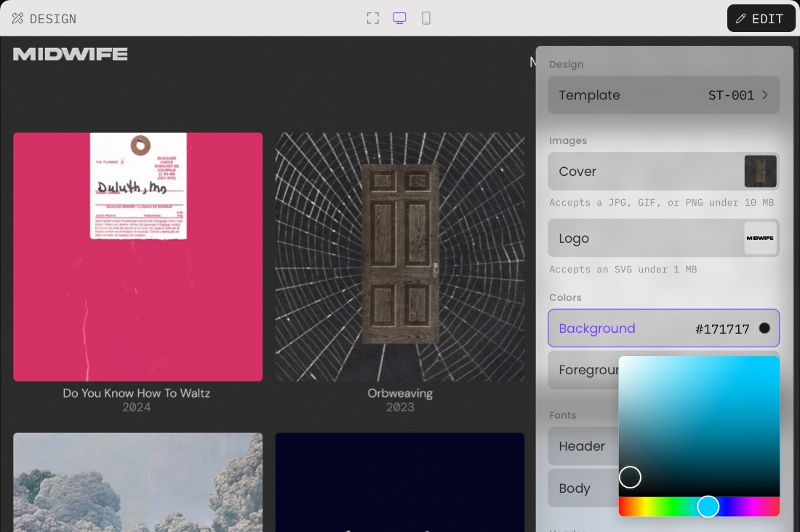This screenshot has width=800, height=532.
Task: Click the circular handle in color picker
Action: pyautogui.click(x=630, y=477)
